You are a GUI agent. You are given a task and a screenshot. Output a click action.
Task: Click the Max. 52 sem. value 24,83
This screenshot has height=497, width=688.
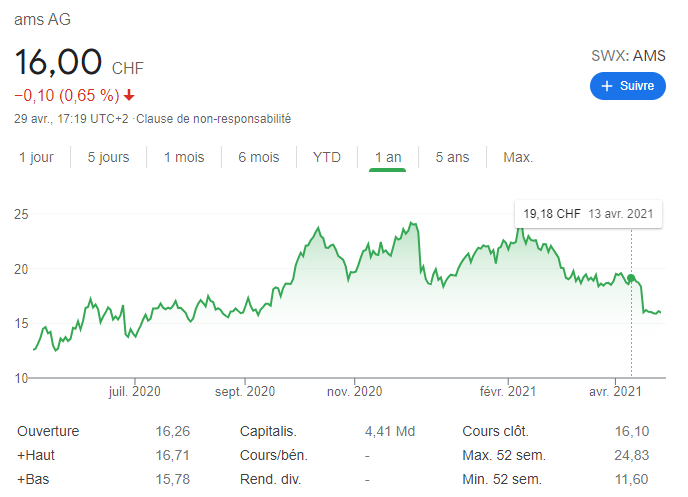(631, 455)
